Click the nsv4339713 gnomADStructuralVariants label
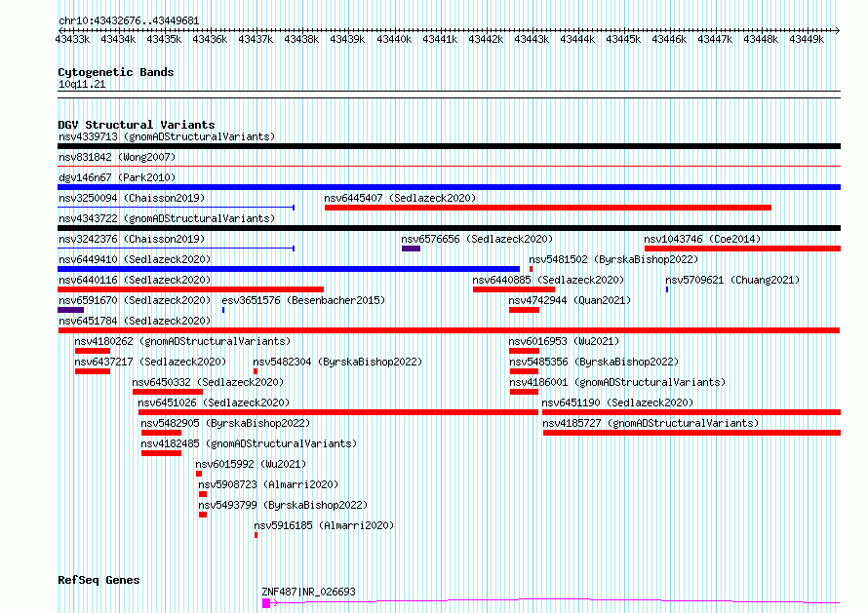Image resolution: width=868 pixels, height=613 pixels. pos(167,136)
